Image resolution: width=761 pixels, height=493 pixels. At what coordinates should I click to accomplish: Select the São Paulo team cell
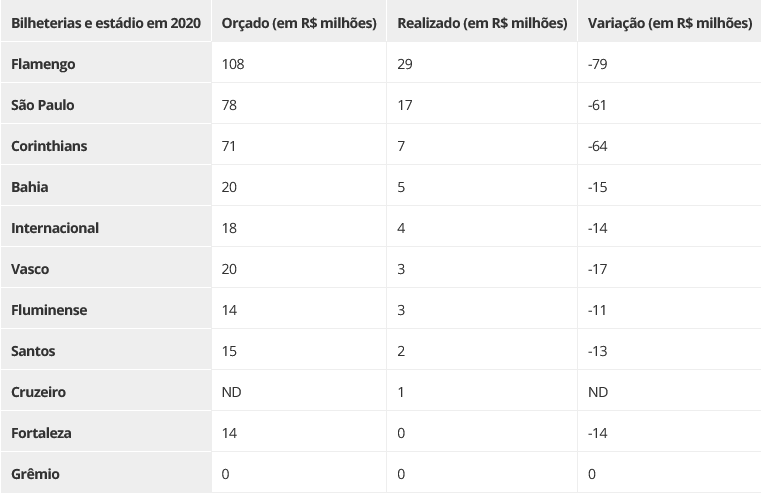pyautogui.click(x=43, y=105)
